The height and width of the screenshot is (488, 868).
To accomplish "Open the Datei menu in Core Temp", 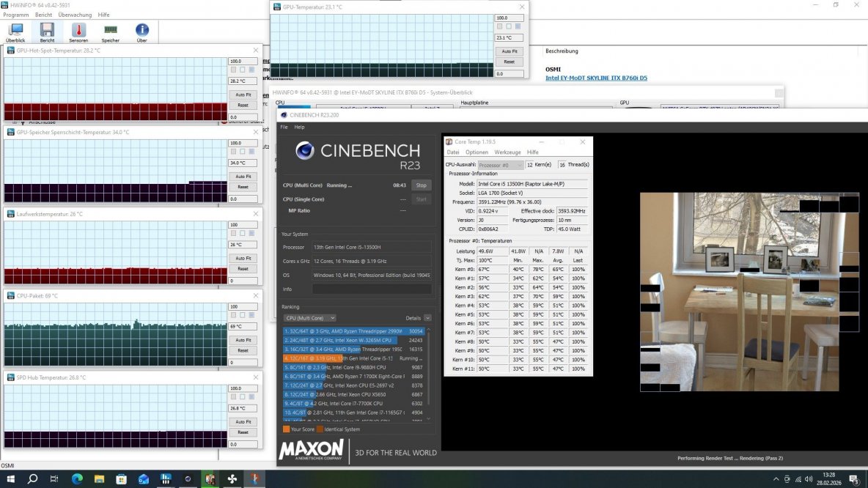I will pos(453,152).
